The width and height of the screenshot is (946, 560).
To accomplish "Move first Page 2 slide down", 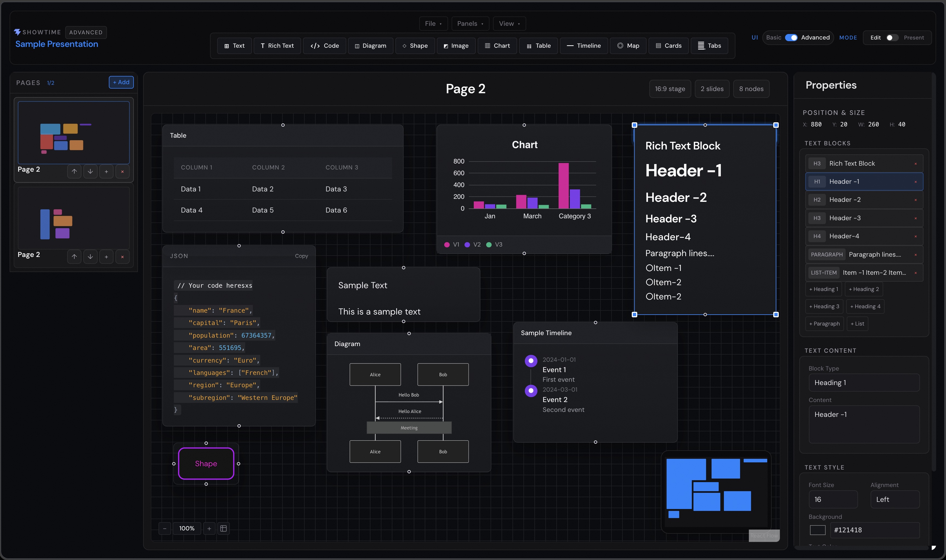I will [x=90, y=171].
